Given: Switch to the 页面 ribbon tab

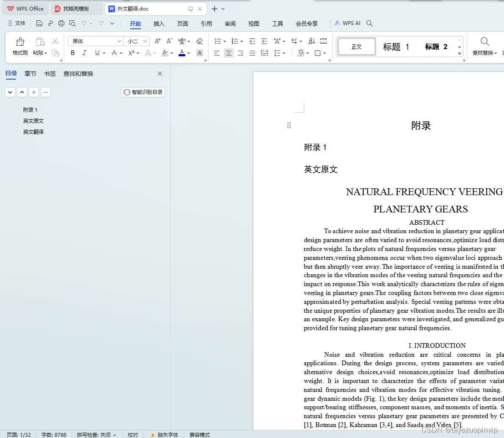Looking at the screenshot, I should tap(182, 23).
